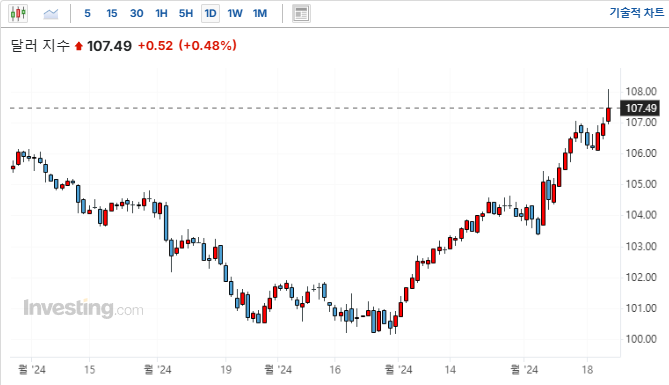Click the red up arrow beside price
Screen dimensions: 669x385
pos(78,46)
